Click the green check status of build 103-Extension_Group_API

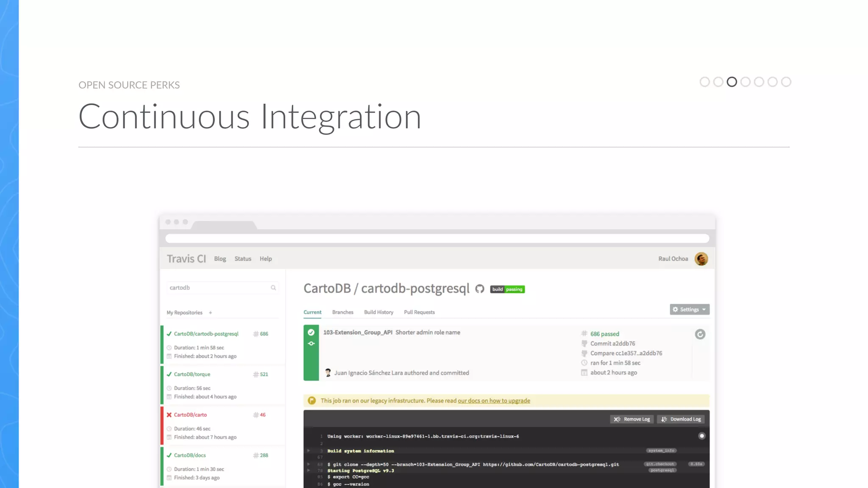(x=311, y=332)
